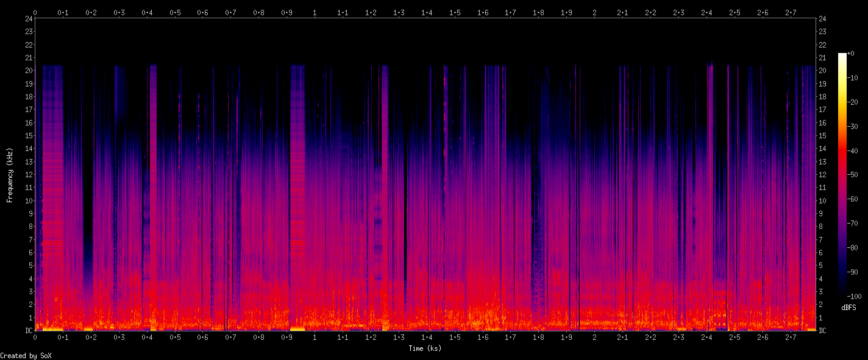Click the 1.5 tick on the bottom time axis

click(455, 337)
